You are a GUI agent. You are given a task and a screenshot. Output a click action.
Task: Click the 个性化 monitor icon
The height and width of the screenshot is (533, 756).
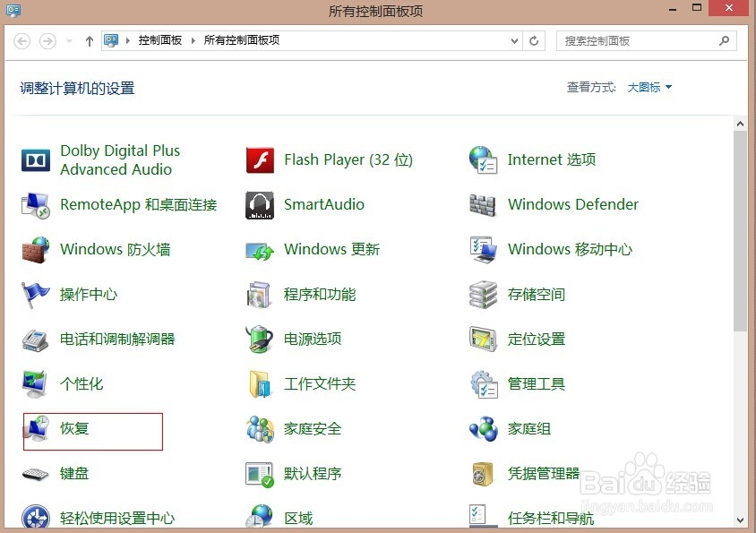(35, 384)
